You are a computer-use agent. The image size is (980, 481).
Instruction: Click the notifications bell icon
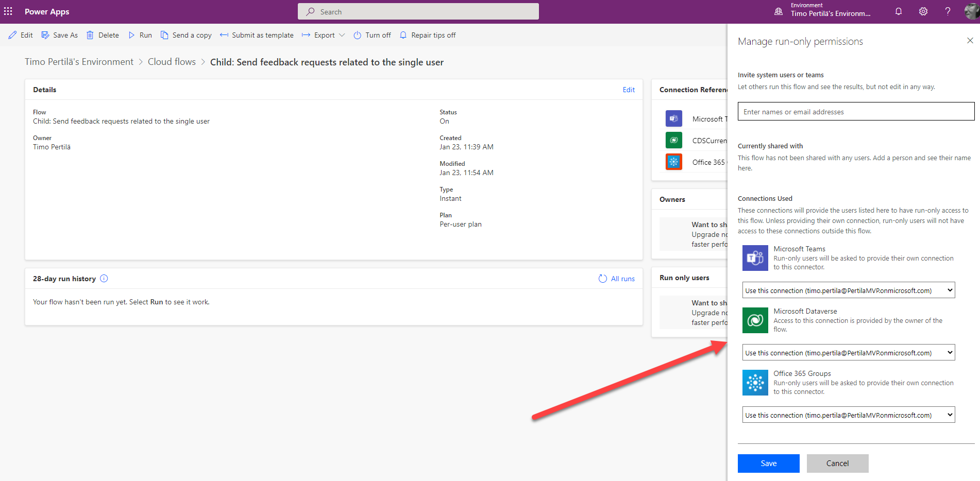click(899, 11)
